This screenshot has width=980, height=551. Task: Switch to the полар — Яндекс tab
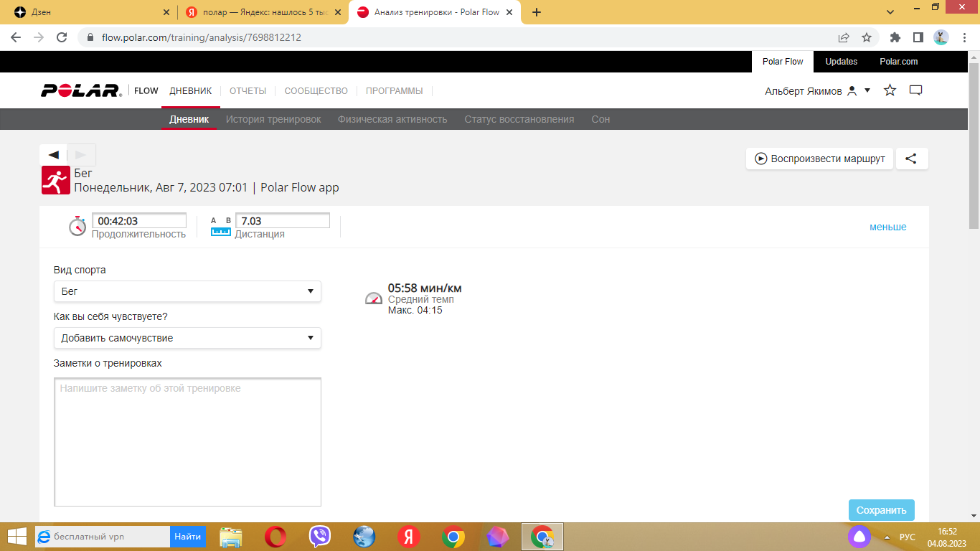263,12
